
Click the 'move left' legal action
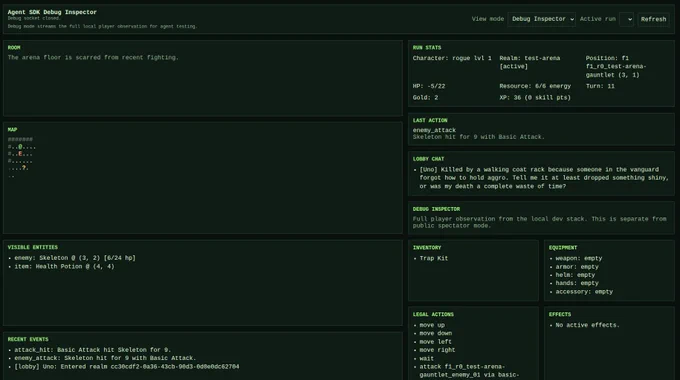coord(435,342)
